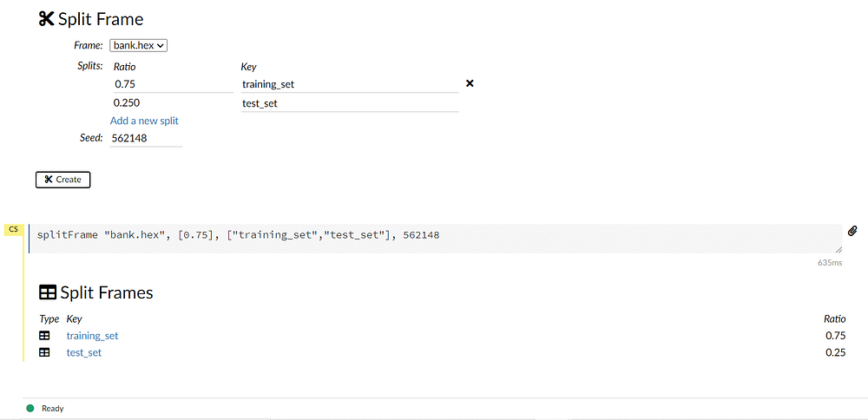This screenshot has height=420, width=868.
Task: Click the Seed field containing 562148
Action: [146, 138]
